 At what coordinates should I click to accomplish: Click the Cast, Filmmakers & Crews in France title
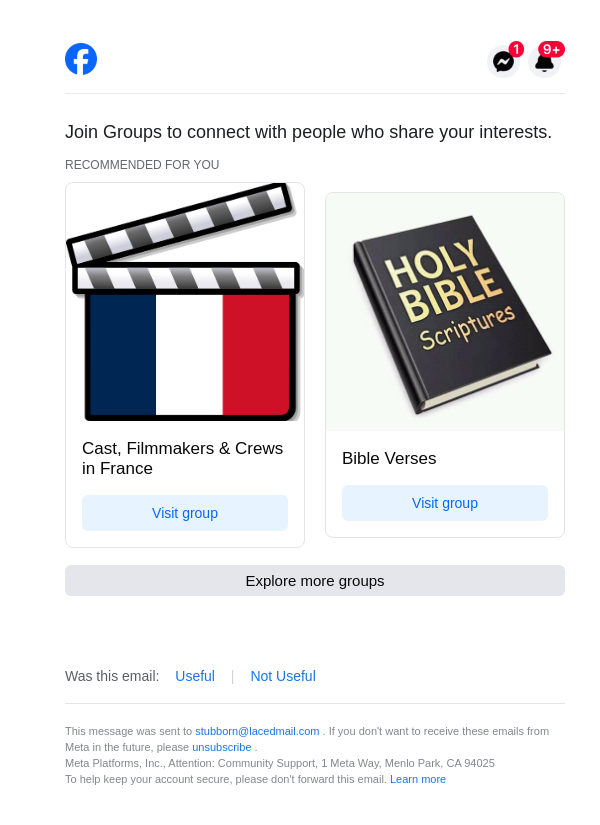pyautogui.click(x=182, y=458)
